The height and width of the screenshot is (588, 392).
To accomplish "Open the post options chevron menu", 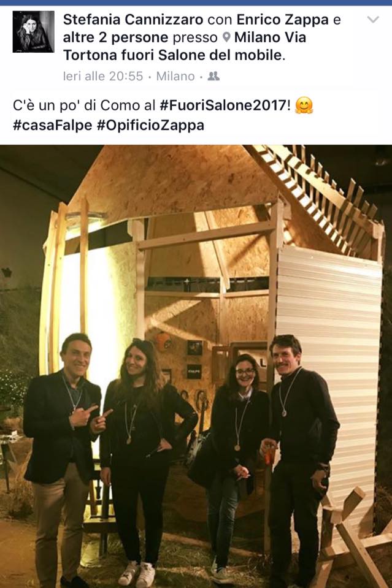I will pos(373,20).
